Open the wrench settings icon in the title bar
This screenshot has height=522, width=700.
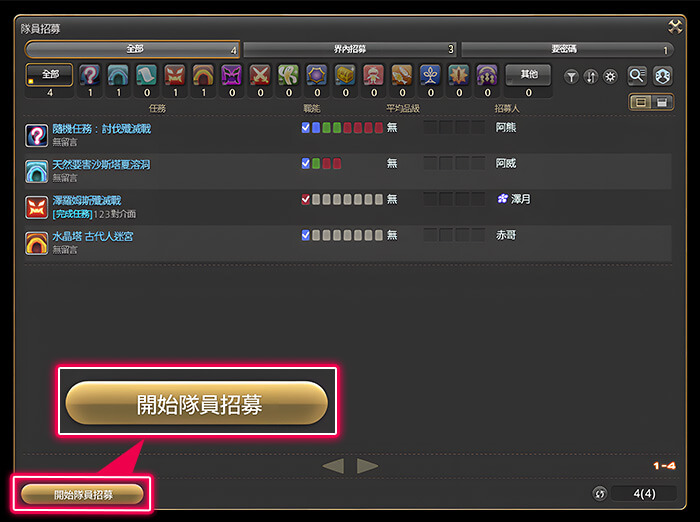point(674,27)
